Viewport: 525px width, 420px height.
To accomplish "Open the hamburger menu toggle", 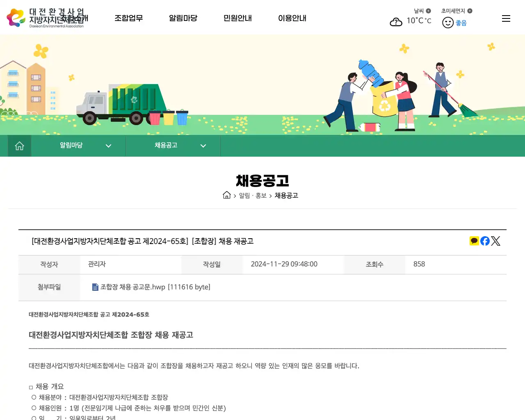I will [x=506, y=18].
